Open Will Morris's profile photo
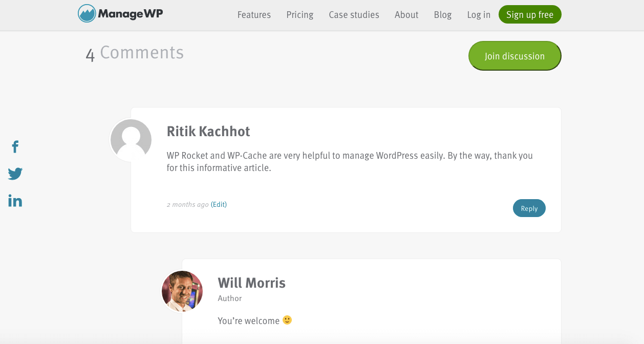 (x=182, y=291)
